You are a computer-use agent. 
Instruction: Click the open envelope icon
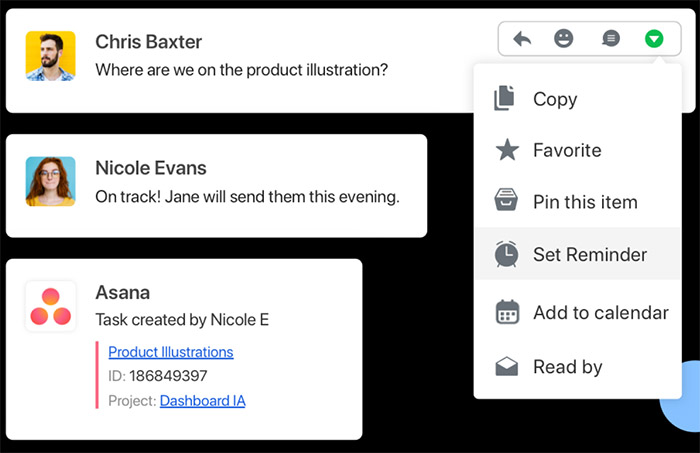(x=507, y=367)
